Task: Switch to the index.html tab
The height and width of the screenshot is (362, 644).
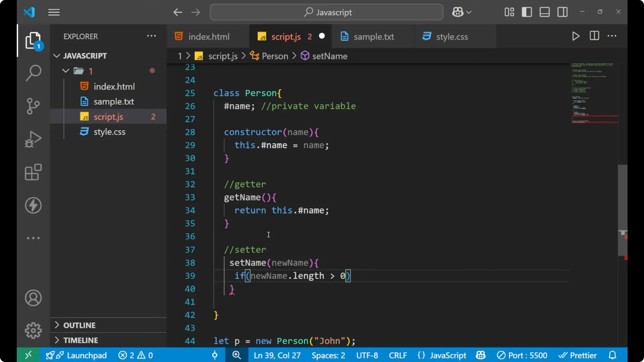Action: coord(208,36)
